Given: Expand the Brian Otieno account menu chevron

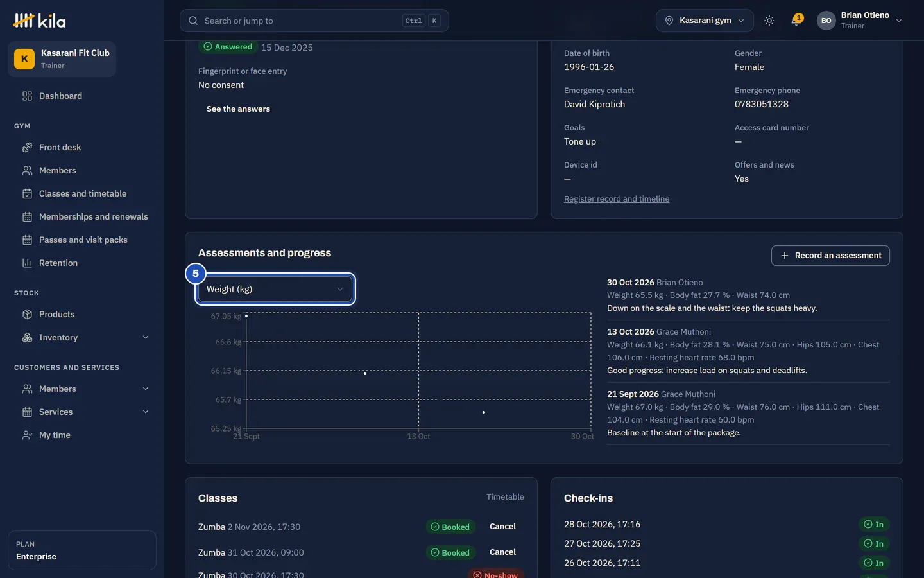Looking at the screenshot, I should (899, 21).
